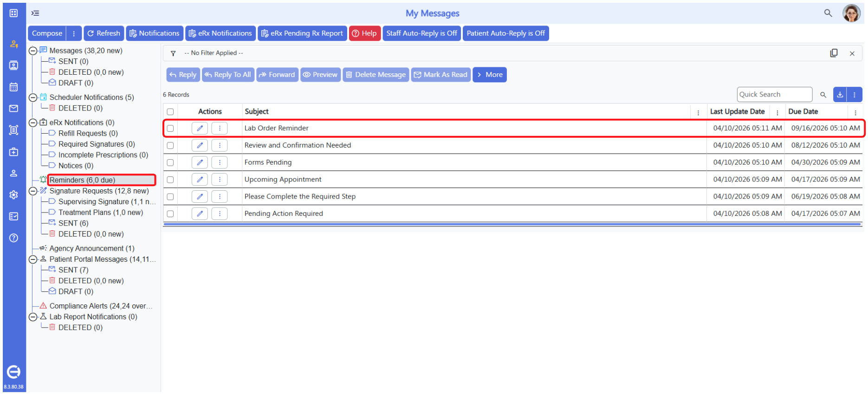Edit Upcoming Appointment with pencil icon
The height and width of the screenshot is (394, 868).
[200, 179]
